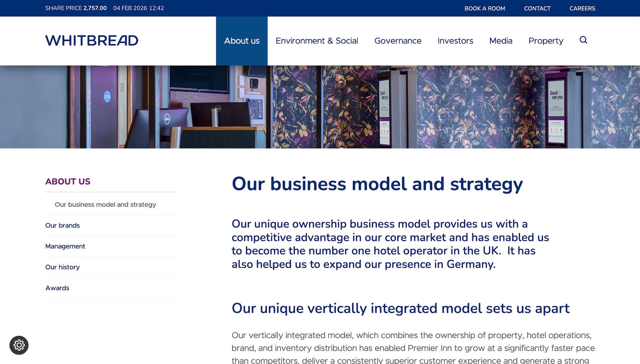The image size is (640, 364).
Task: Click the share price value
Action: [95, 8]
